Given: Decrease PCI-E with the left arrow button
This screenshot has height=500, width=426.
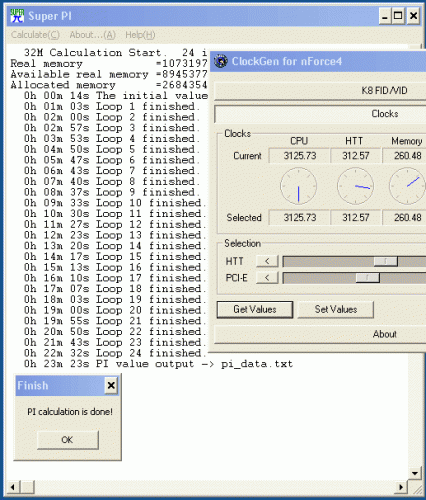Looking at the screenshot, I should [267, 277].
